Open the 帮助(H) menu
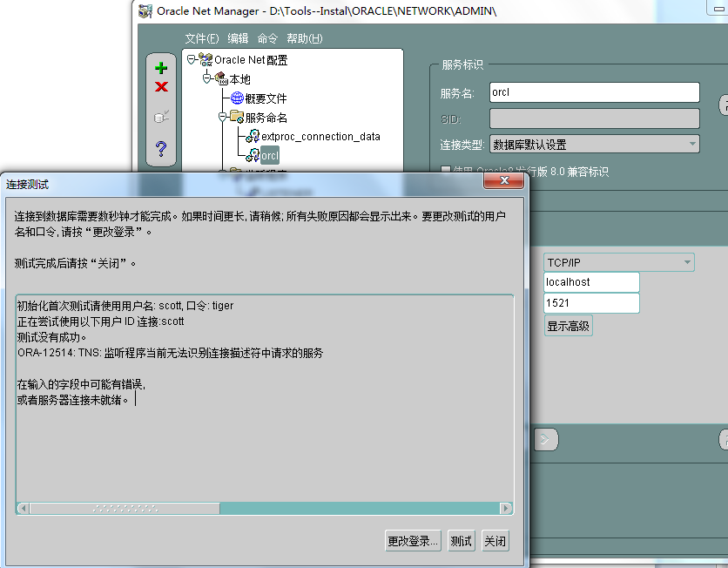Image resolution: width=728 pixels, height=568 pixels. tap(305, 38)
